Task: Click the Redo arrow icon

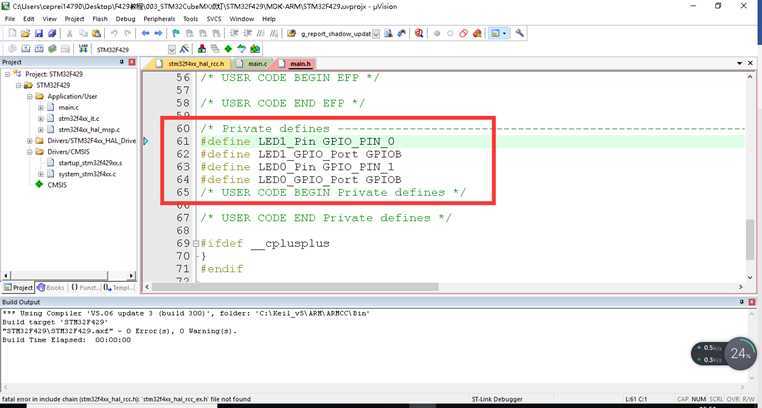Action: tap(127, 34)
